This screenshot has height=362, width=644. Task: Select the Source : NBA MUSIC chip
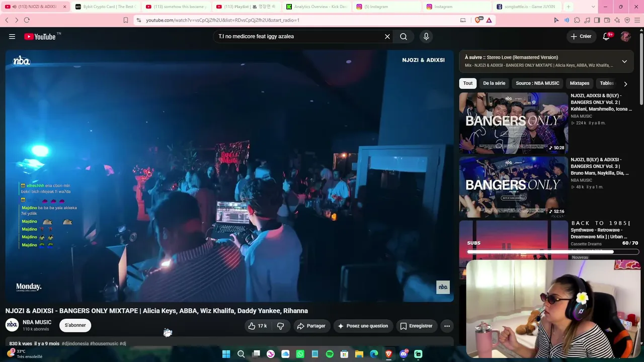point(537,83)
